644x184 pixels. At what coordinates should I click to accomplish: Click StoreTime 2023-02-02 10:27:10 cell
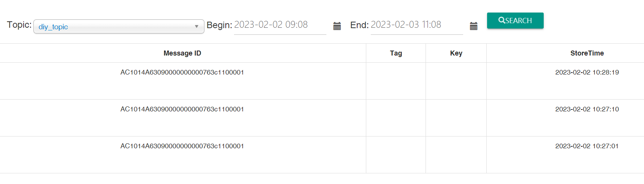[x=587, y=109]
